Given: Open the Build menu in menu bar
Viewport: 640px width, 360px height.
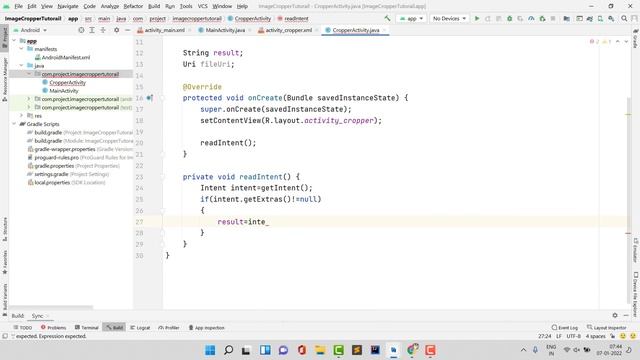Looking at the screenshot, I should (x=154, y=6).
